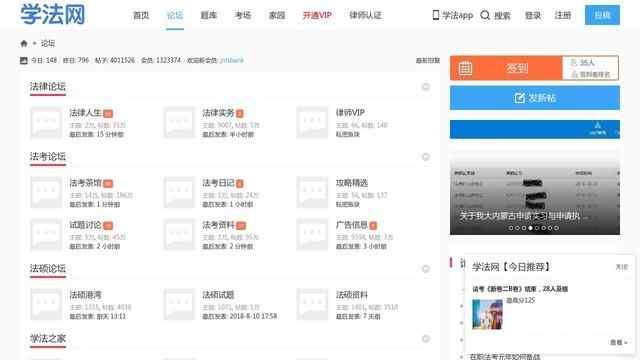Viewport: 640px width, 360px height.
Task: Open the 法硕试题 forum title
Action: (218, 295)
